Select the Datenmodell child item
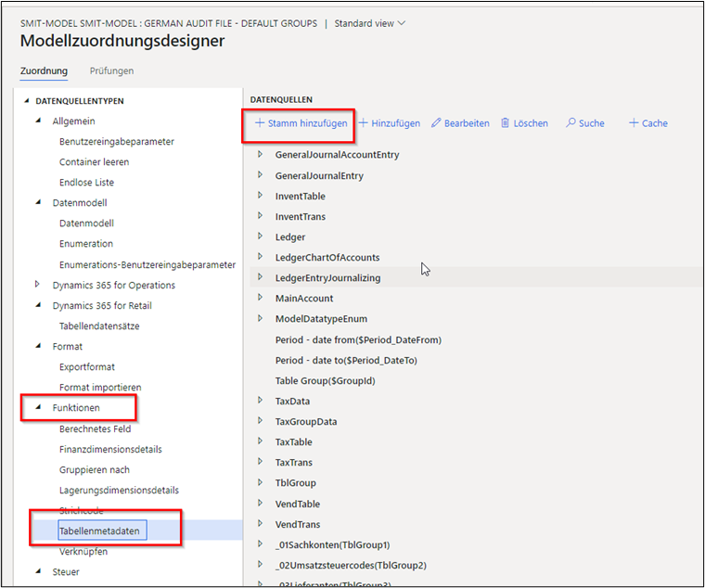Screen dimensions: 705x588 [x=86, y=224]
